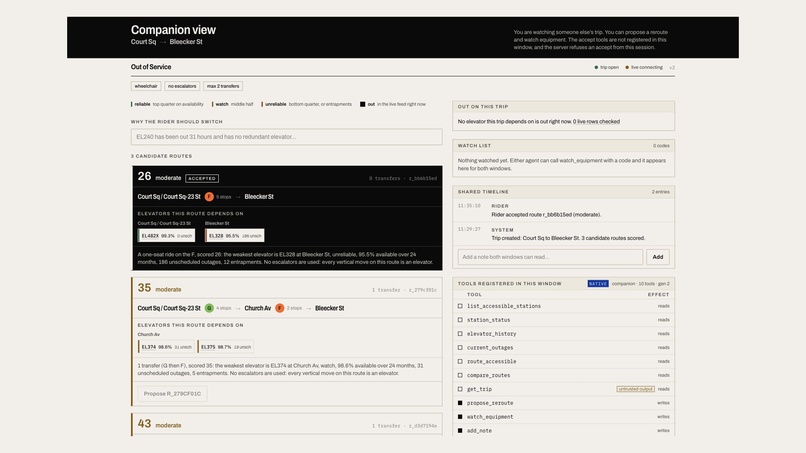Click the green trip open status dot
806x453 pixels.
(596, 67)
